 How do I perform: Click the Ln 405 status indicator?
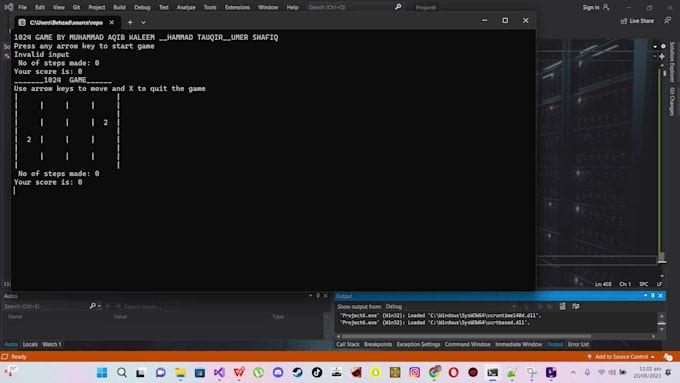tap(603, 284)
